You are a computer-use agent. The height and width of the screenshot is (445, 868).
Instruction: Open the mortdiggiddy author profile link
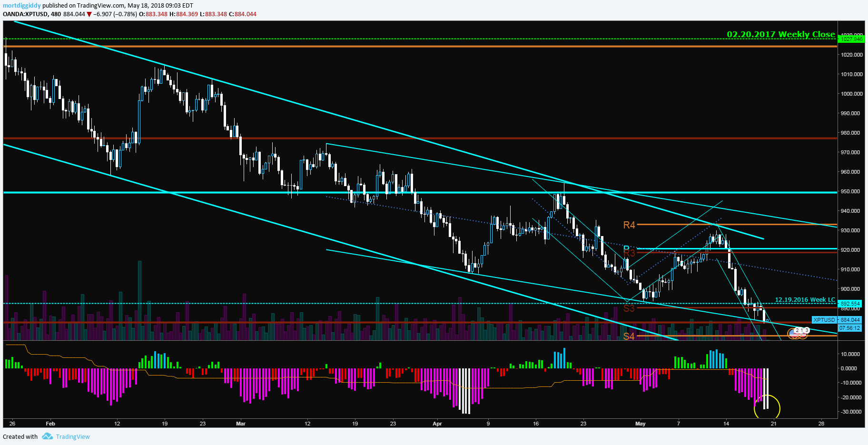click(x=22, y=6)
